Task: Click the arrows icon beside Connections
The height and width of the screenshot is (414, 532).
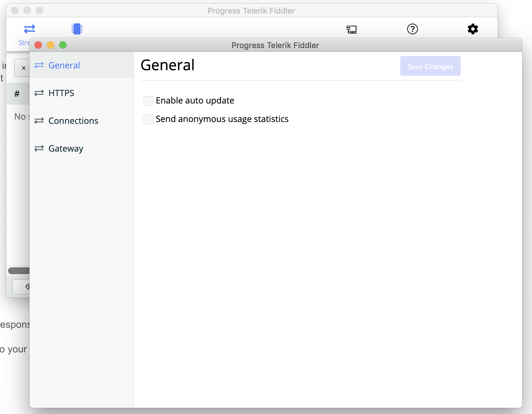Action: click(x=39, y=121)
